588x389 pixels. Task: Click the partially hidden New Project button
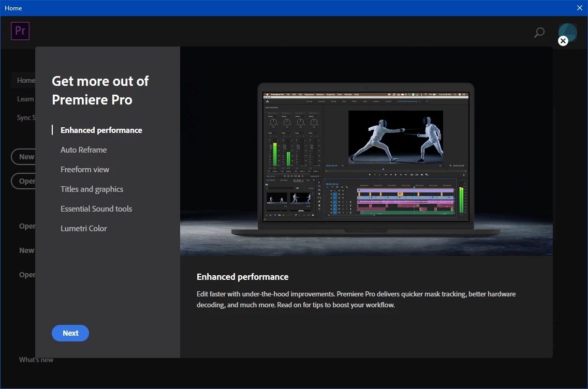click(23, 157)
